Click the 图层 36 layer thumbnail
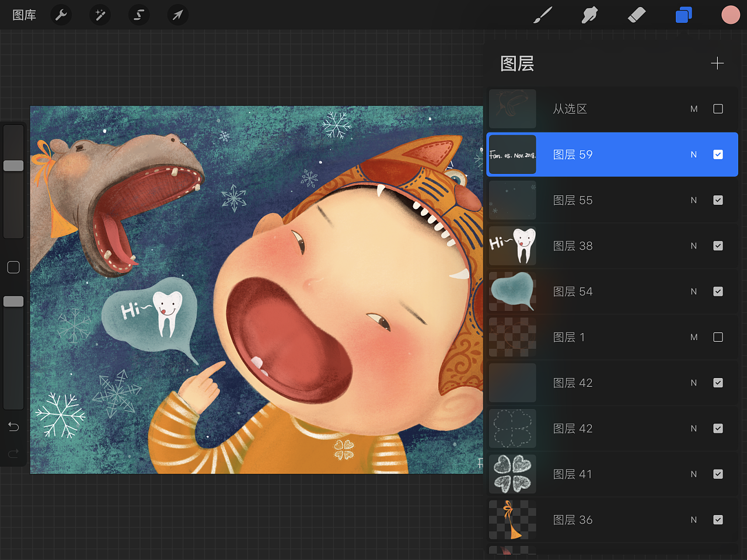 [x=512, y=520]
